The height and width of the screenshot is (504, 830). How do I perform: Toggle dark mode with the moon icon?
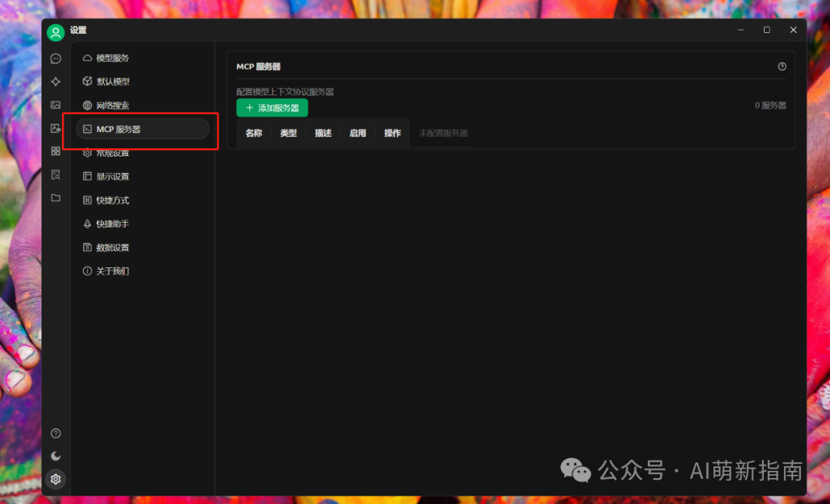pos(55,456)
